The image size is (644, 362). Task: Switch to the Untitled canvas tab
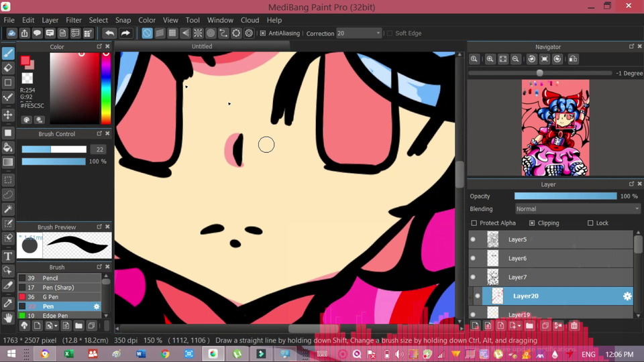202,46
